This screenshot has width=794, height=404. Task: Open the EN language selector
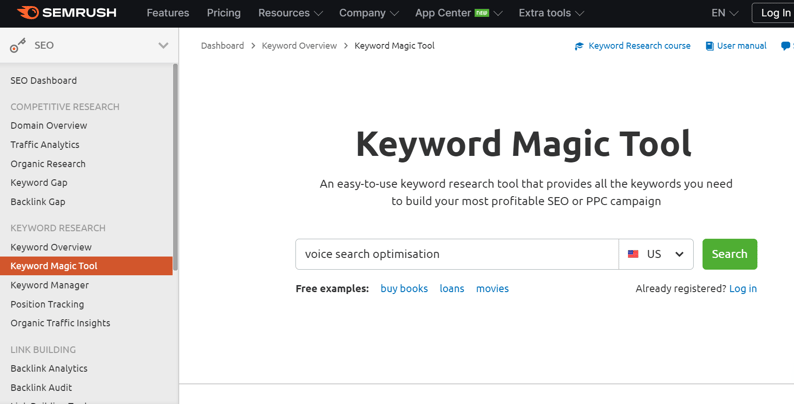725,13
